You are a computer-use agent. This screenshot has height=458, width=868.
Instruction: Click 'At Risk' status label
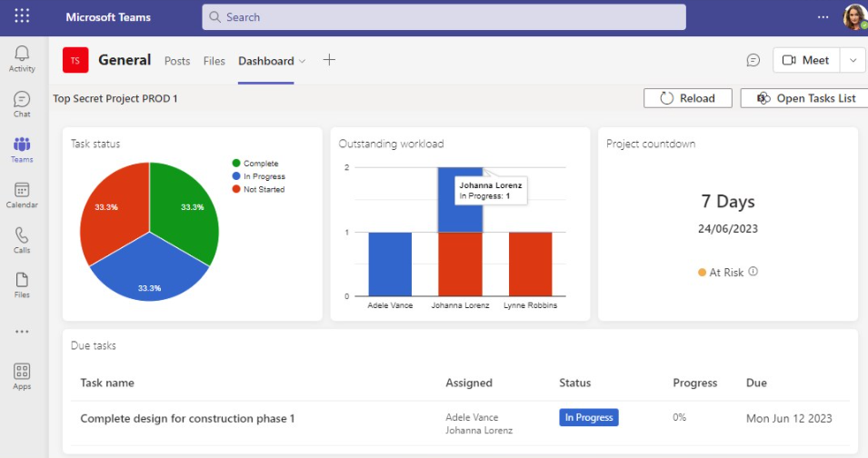click(x=726, y=272)
